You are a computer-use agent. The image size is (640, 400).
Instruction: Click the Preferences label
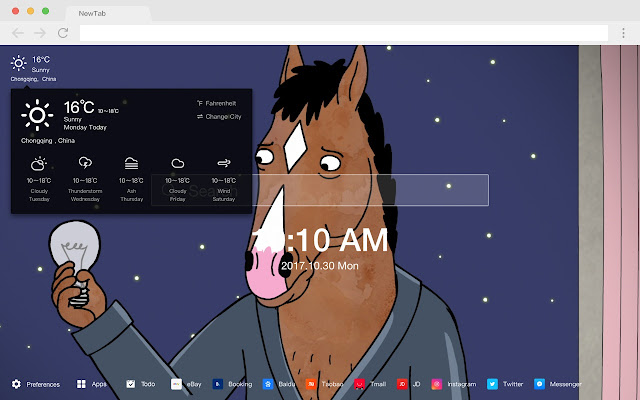point(43,384)
